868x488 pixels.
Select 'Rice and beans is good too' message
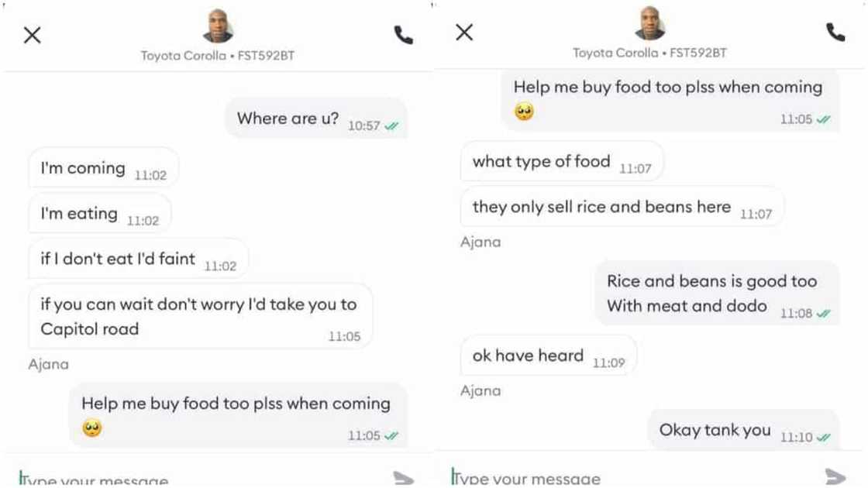pos(717,294)
